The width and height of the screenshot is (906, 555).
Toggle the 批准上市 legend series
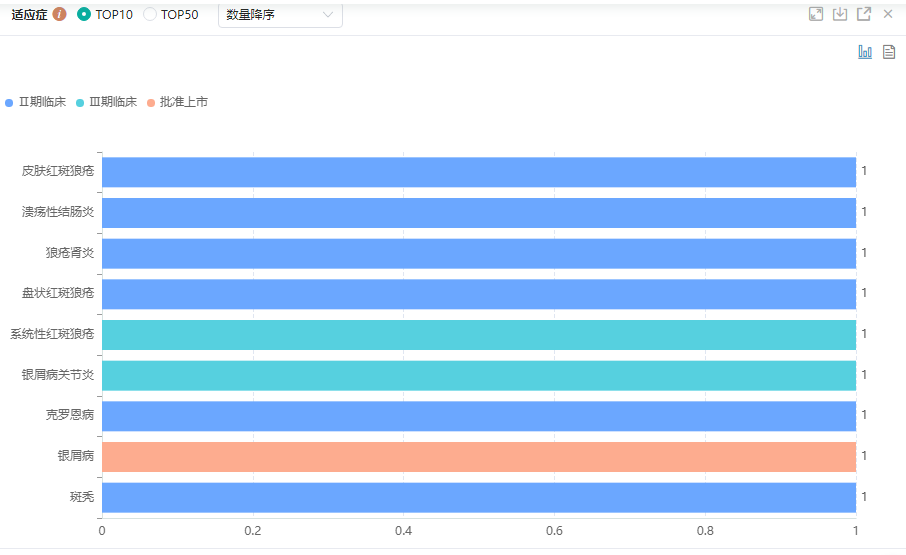coord(177,102)
